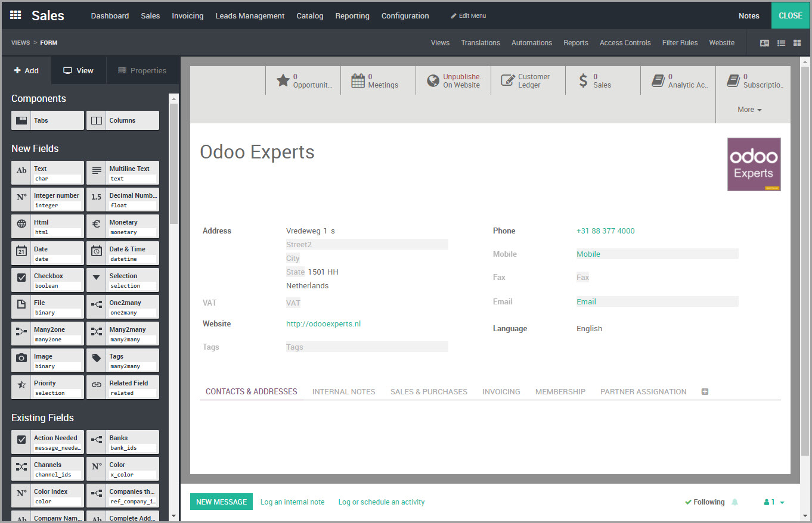
Task: Select the Monetary field component
Action: pos(122,226)
